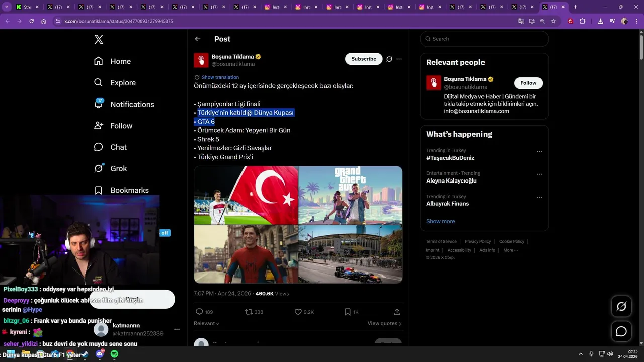
Task: Open the Turkish flag football image
Action: (x=246, y=195)
